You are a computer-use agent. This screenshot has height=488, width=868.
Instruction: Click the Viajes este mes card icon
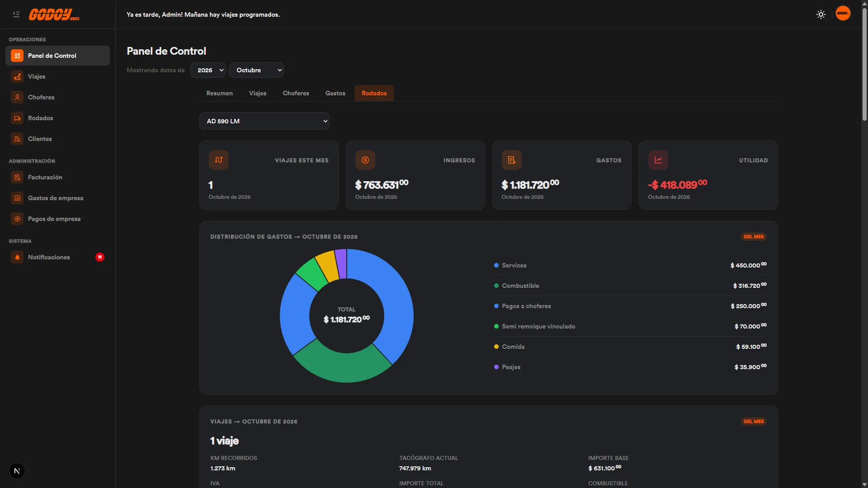pyautogui.click(x=219, y=160)
